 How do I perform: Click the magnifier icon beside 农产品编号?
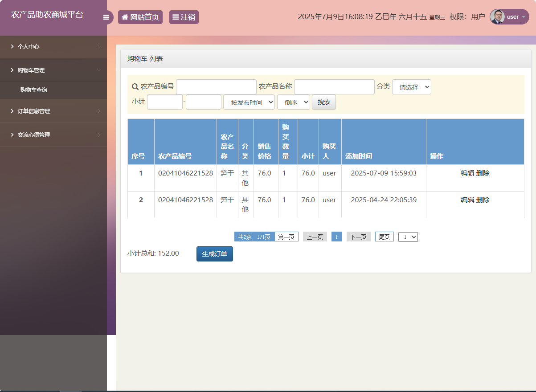pos(135,86)
